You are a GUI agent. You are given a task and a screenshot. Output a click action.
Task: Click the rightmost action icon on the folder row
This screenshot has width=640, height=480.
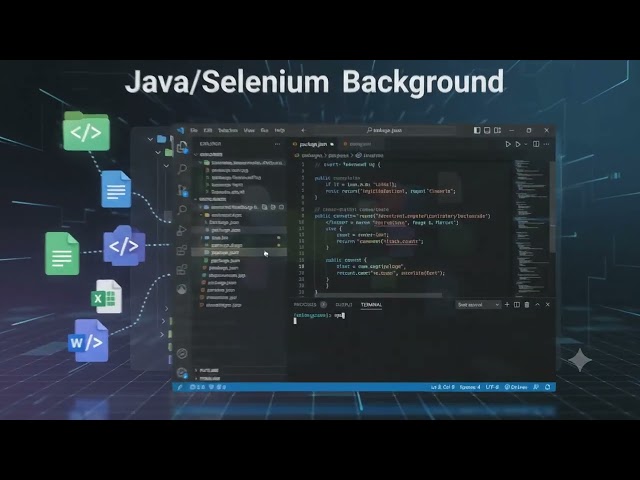tap(281, 207)
